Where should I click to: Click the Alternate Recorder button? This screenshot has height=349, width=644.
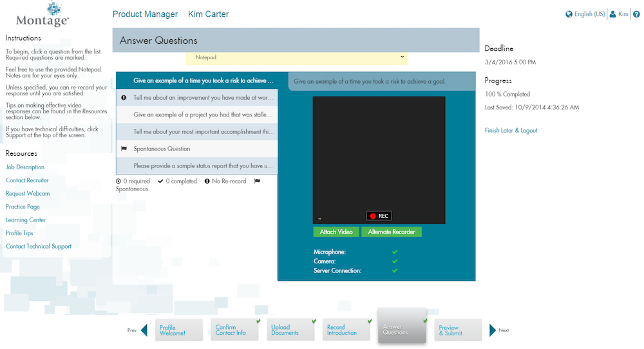coord(391,232)
